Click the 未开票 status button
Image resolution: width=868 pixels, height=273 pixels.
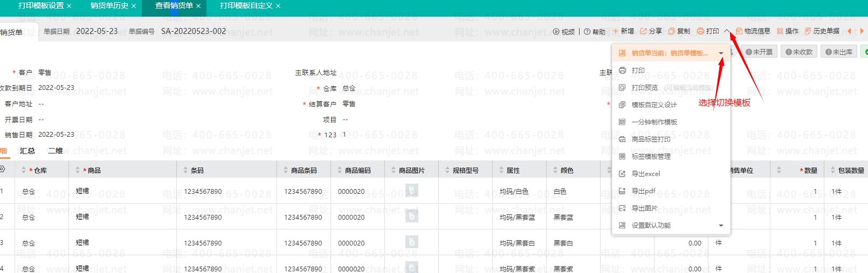[x=759, y=52]
